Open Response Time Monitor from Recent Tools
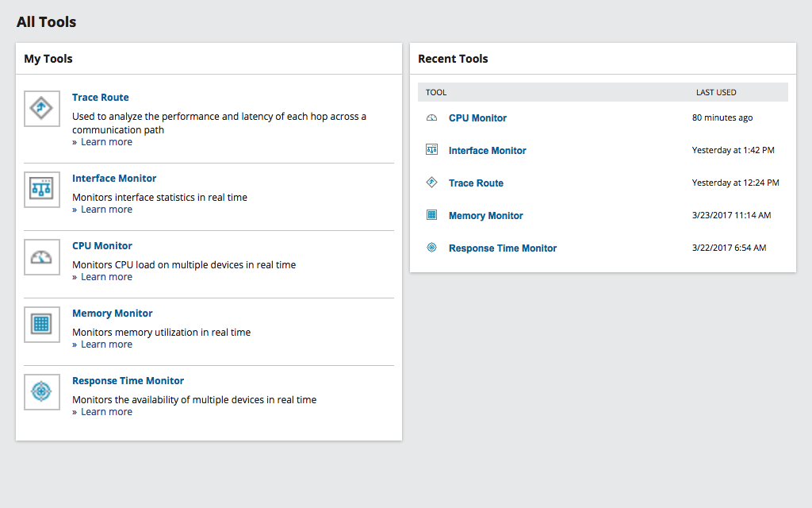812x508 pixels. [x=503, y=248]
